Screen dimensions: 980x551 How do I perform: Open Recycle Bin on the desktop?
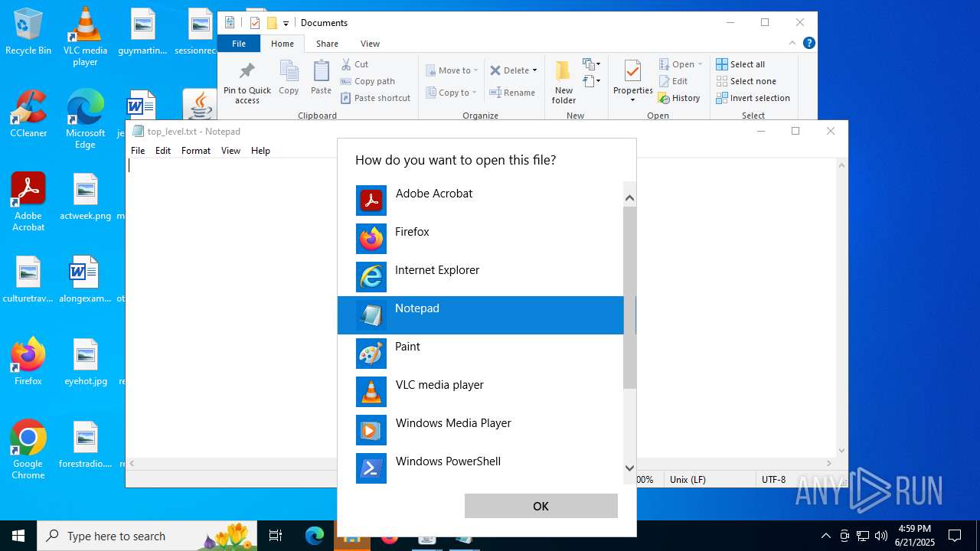(28, 32)
